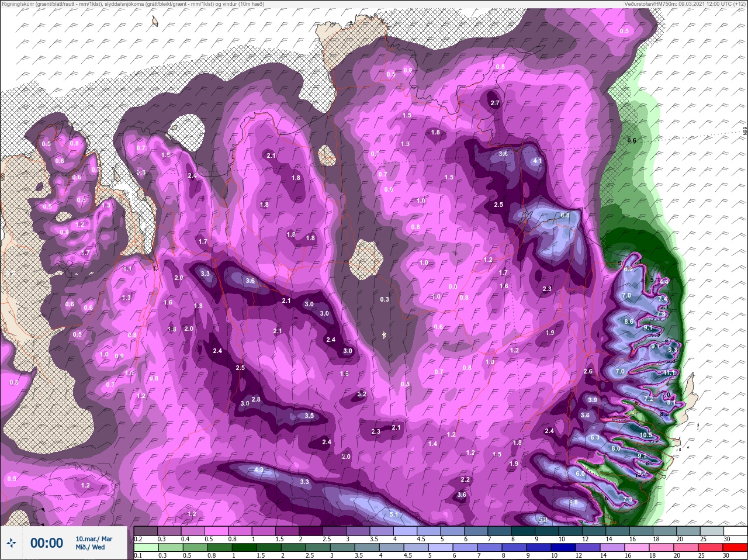The image size is (748, 560).
Task: Select the white 30 swatch in the upper legend
Action: tap(735, 531)
